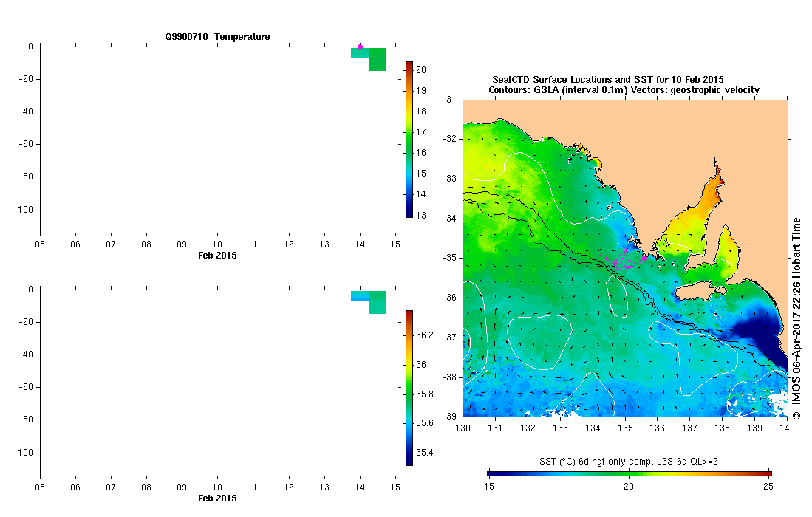
Task: Click the '20' label on SST colorbar
Action: (629, 487)
